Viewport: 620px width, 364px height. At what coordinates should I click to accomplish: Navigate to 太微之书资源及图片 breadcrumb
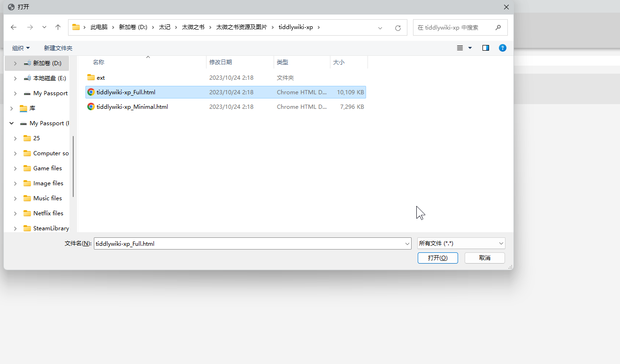pyautogui.click(x=242, y=27)
